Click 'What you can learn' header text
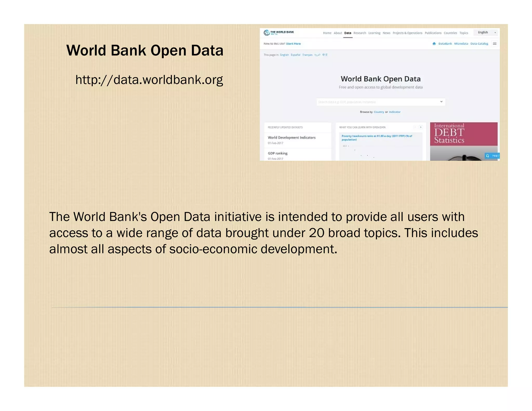Viewport: 532px width, 411px height. [x=362, y=127]
